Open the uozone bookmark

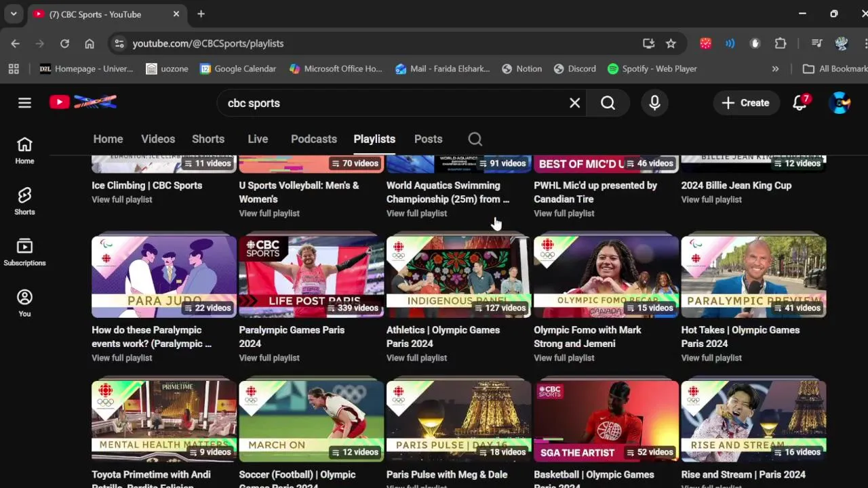(x=167, y=68)
